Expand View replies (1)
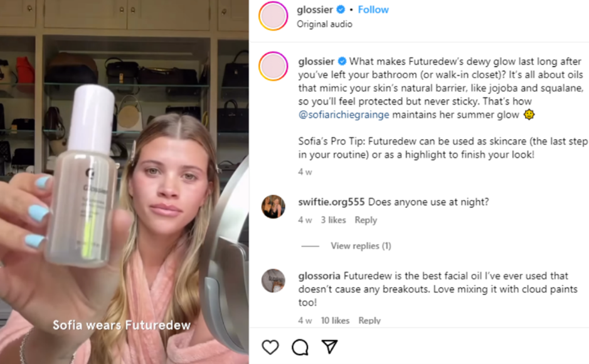 [x=361, y=246]
